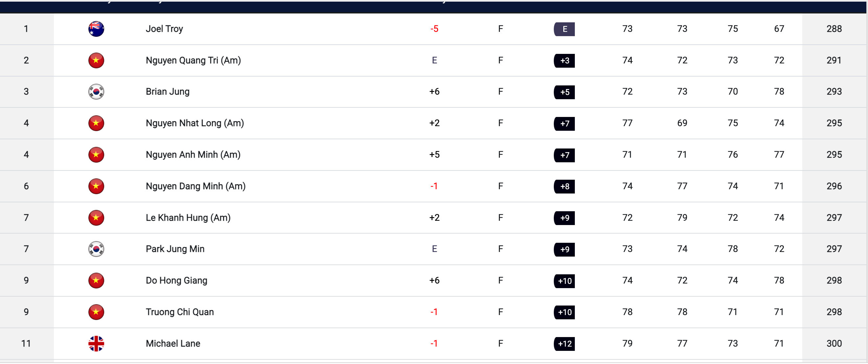Click the South Korean flag beside Park Jung Min
The image size is (868, 364).
tap(96, 249)
